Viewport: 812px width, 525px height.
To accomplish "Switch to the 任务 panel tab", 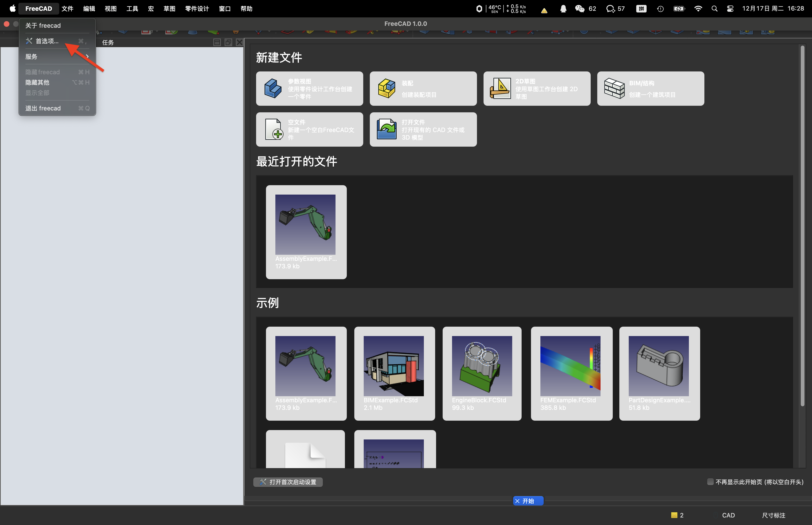I will pyautogui.click(x=108, y=43).
